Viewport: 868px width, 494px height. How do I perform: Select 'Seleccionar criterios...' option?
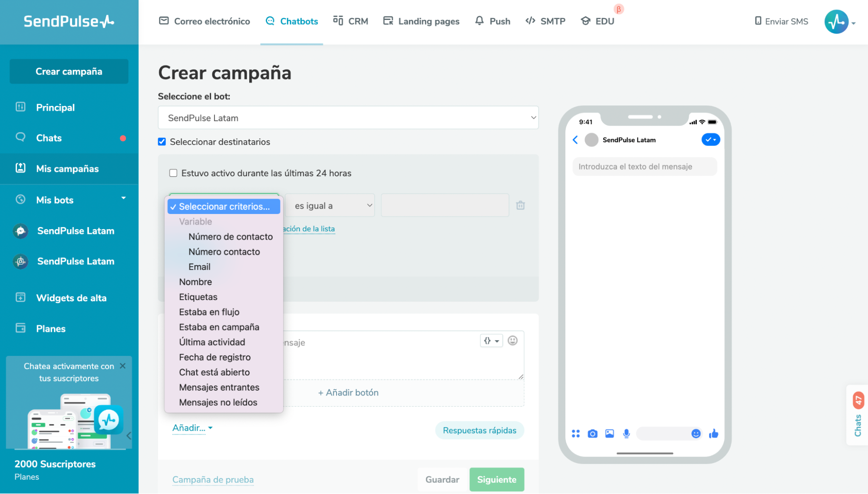(224, 207)
